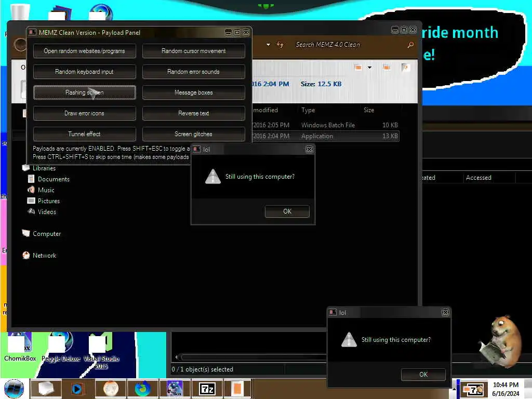Click the Computer monitor icon
This screenshot has width=532, height=399.
[26, 233]
